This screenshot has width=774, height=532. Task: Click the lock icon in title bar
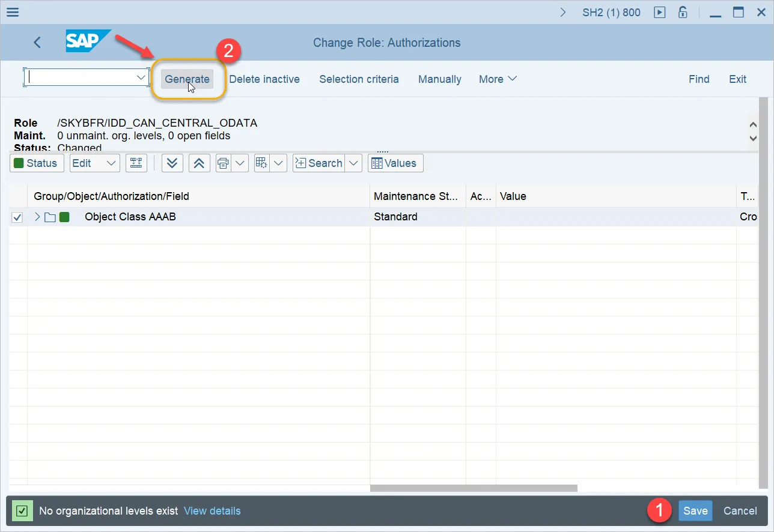coord(683,12)
